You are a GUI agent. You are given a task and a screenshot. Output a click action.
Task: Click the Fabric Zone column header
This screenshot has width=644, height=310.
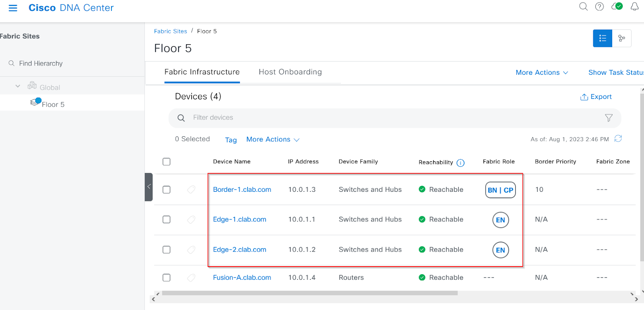tap(613, 162)
